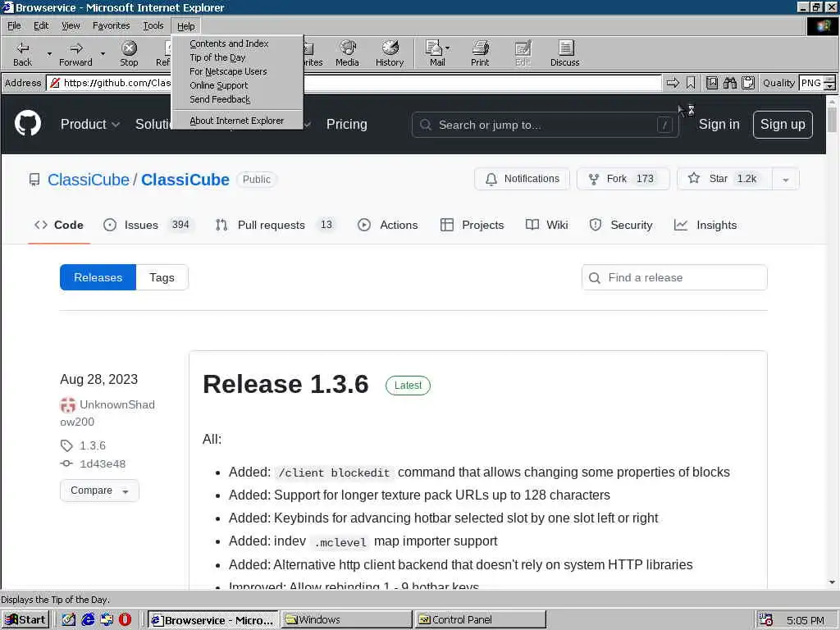Viewport: 840px width, 630px height.
Task: Open About Internet Explorer
Action: 237,121
